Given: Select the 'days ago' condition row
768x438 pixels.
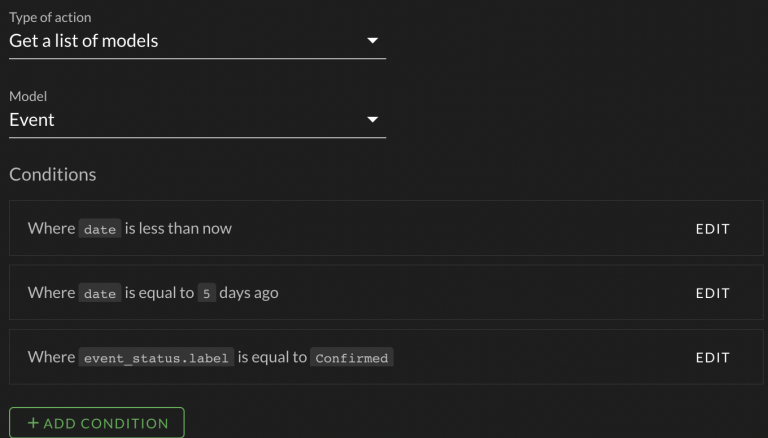Looking at the screenshot, I should click(386, 292).
